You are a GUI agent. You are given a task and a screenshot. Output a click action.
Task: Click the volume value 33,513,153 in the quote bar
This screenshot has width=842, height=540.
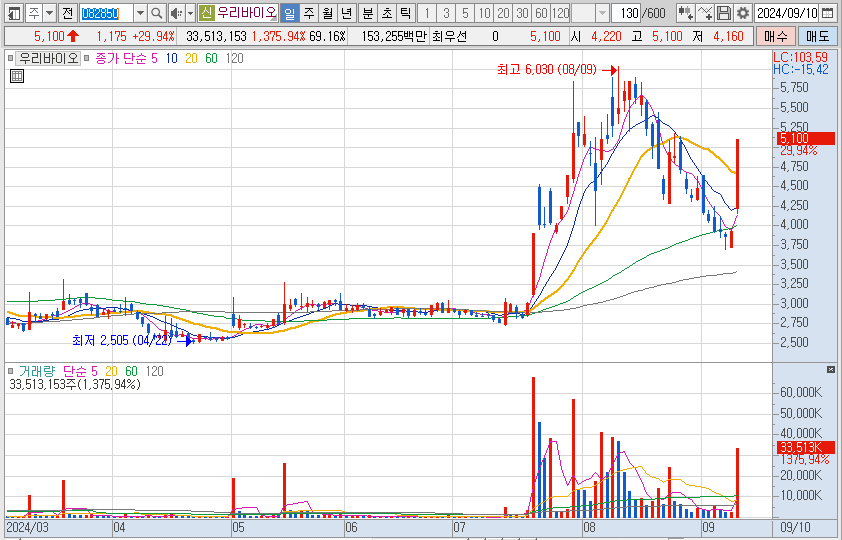coord(216,37)
